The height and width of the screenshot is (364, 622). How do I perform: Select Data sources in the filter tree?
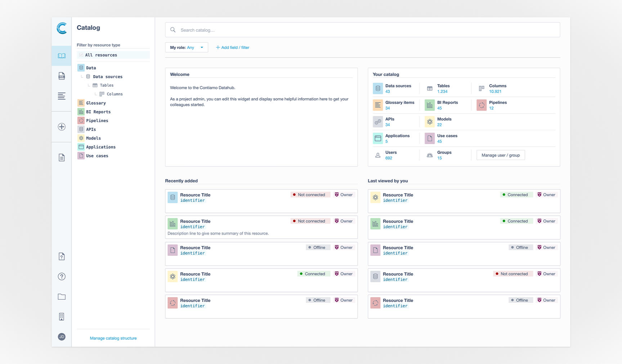tap(107, 77)
